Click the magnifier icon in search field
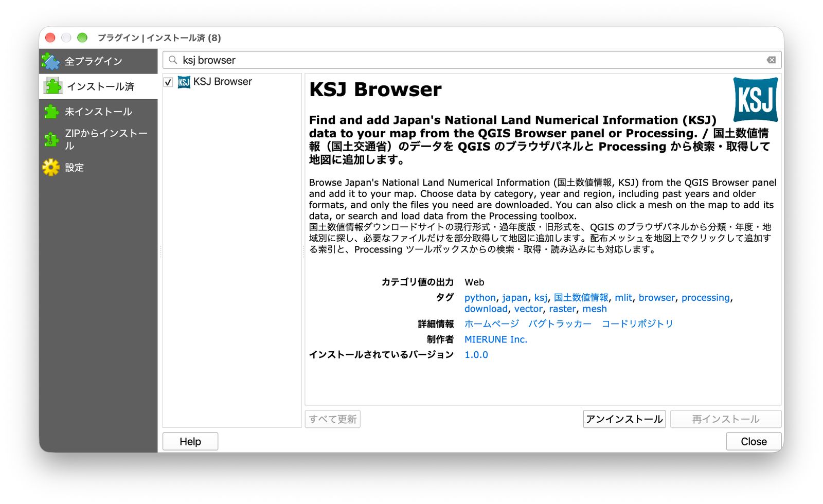Image resolution: width=823 pixels, height=504 pixels. pyautogui.click(x=173, y=60)
